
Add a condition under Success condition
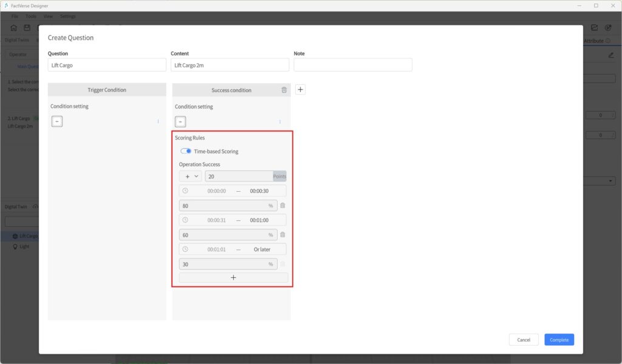(x=181, y=122)
